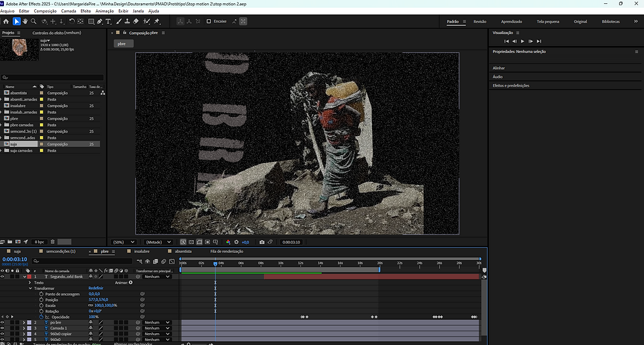Expand the po bre layer properties
This screenshot has width=644, height=345.
pyautogui.click(x=24, y=323)
